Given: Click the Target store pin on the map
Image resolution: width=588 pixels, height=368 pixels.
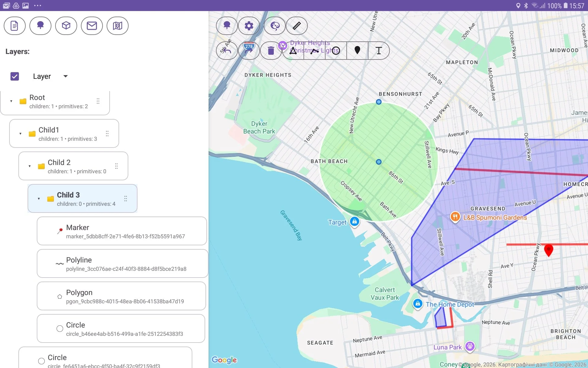Looking at the screenshot, I should 354,221.
